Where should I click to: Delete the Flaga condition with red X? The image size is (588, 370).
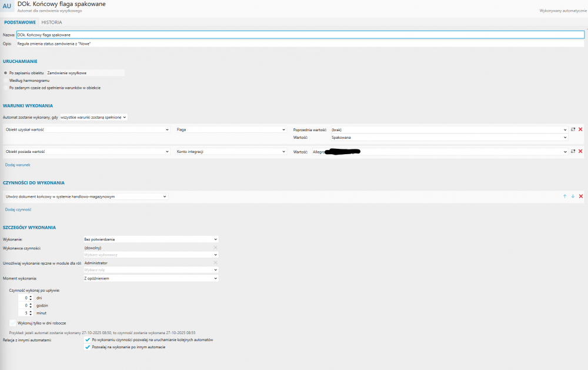coord(580,129)
